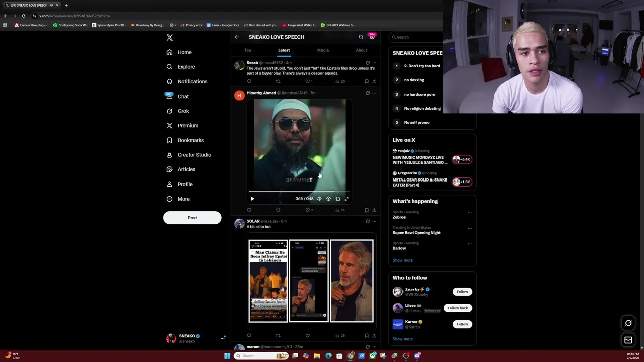Screen dimensions: 644x362
Task: Open Articles in the sidebar
Action: (180, 169)
